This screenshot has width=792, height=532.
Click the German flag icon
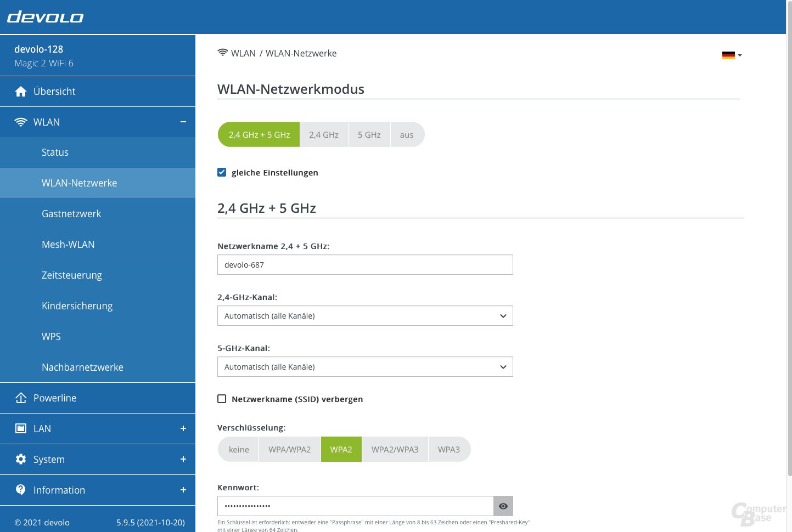pyautogui.click(x=728, y=55)
